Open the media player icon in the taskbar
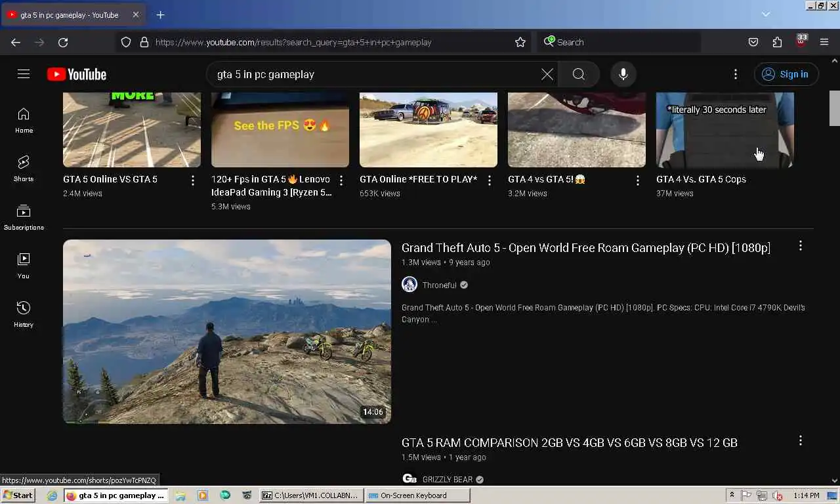 pyautogui.click(x=203, y=495)
